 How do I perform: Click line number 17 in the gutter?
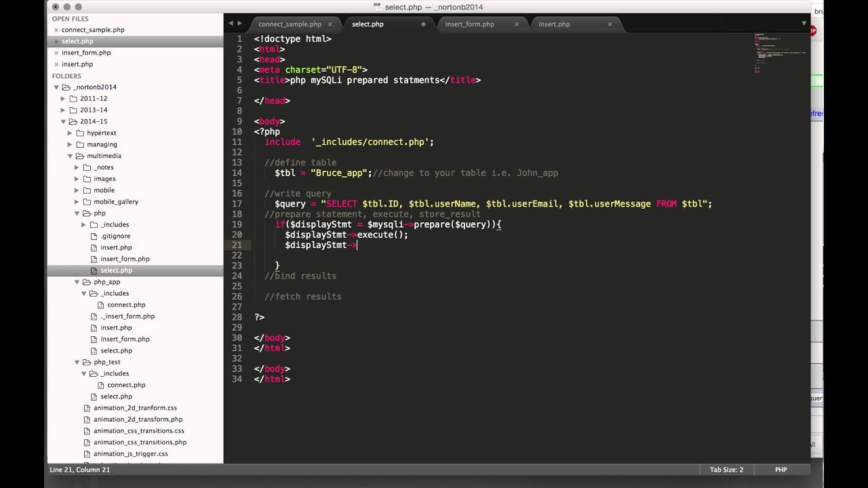(237, 204)
